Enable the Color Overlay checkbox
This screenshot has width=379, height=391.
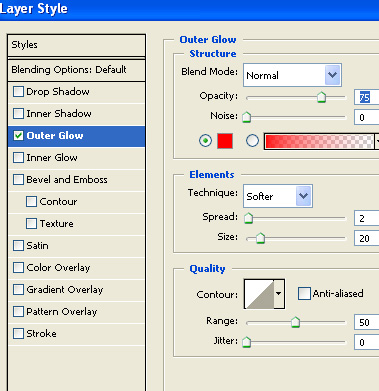[18, 267]
